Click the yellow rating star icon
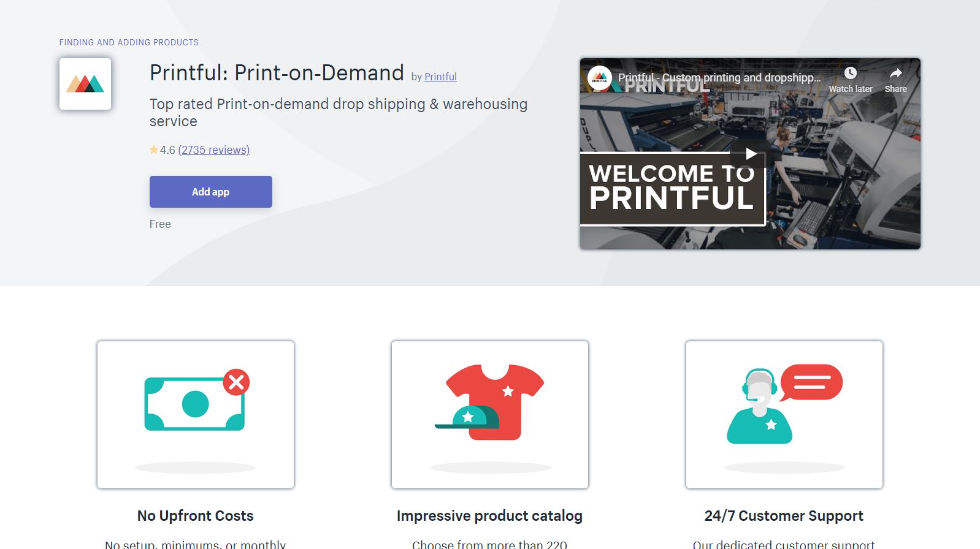 [x=154, y=150]
